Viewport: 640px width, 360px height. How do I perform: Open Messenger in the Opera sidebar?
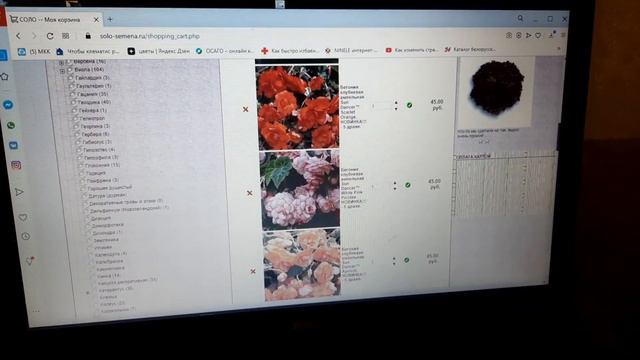click(x=8, y=105)
